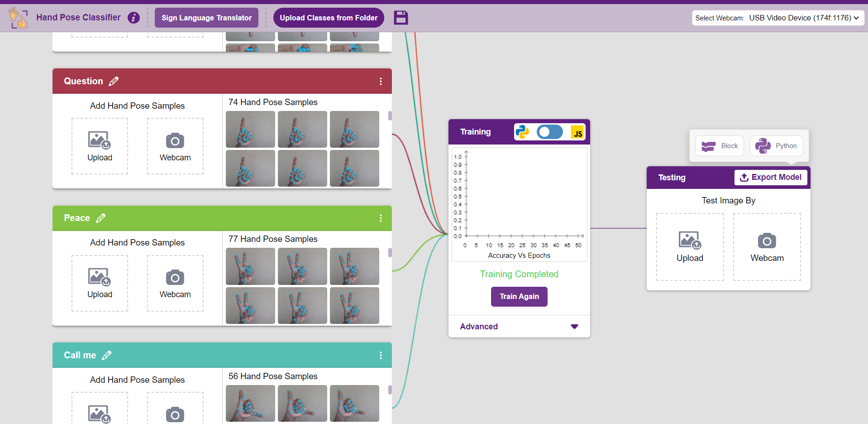Open the Sign Language Translator

206,18
